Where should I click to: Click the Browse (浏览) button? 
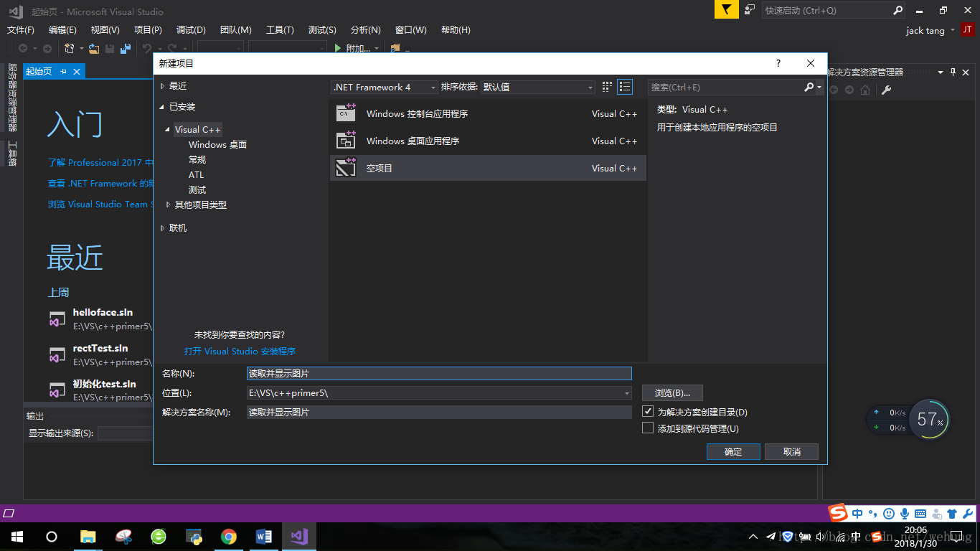672,392
